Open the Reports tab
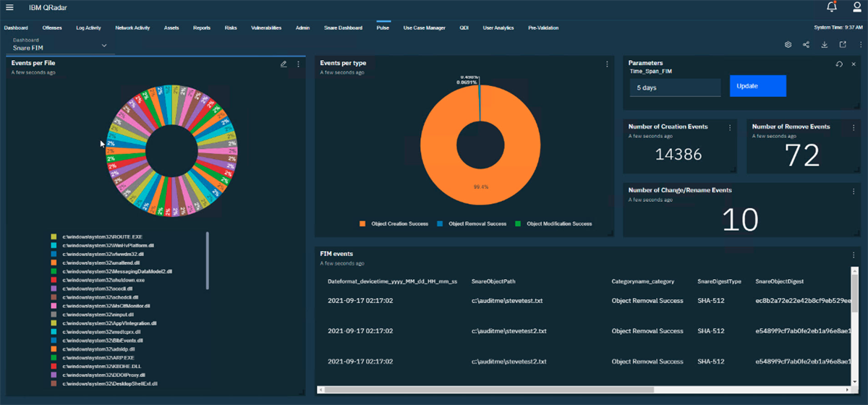868x405 pixels. point(202,27)
